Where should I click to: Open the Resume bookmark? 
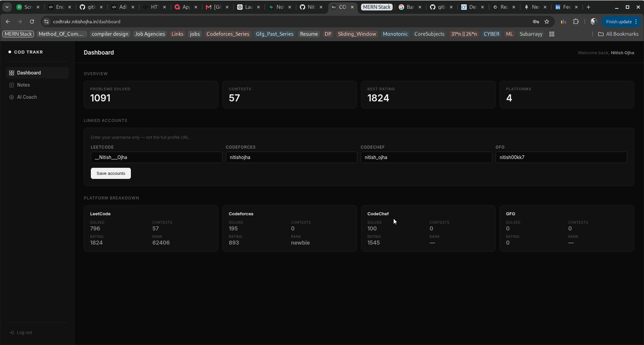click(x=309, y=34)
